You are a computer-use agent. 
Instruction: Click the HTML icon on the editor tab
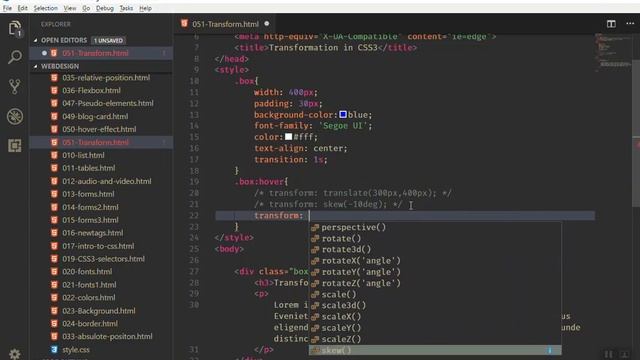[184, 24]
